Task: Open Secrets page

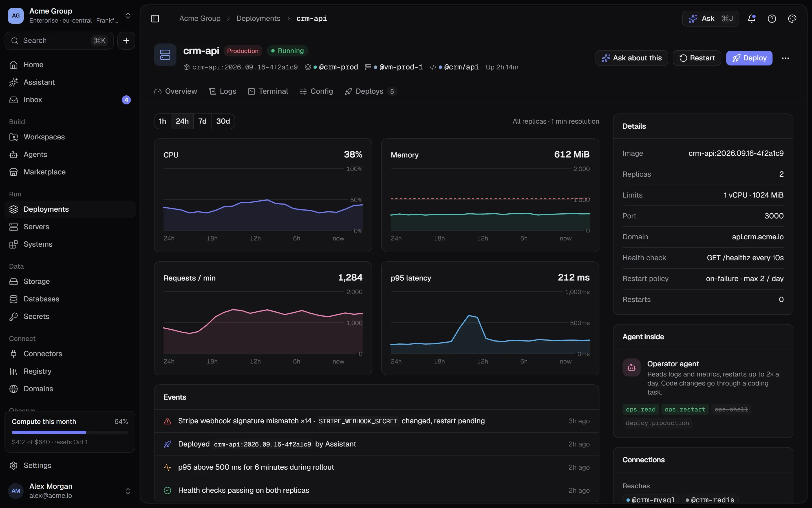Action: point(70,316)
